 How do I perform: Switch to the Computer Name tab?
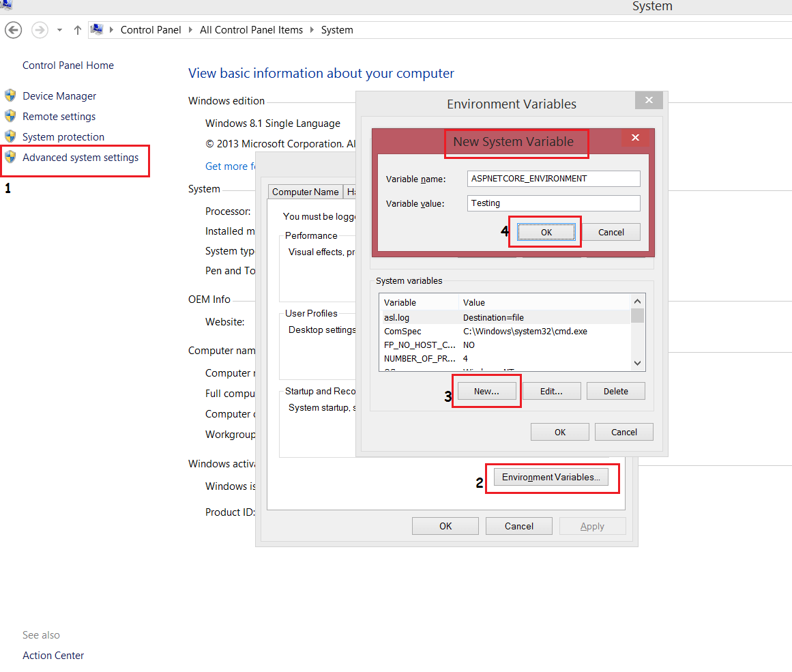305,192
